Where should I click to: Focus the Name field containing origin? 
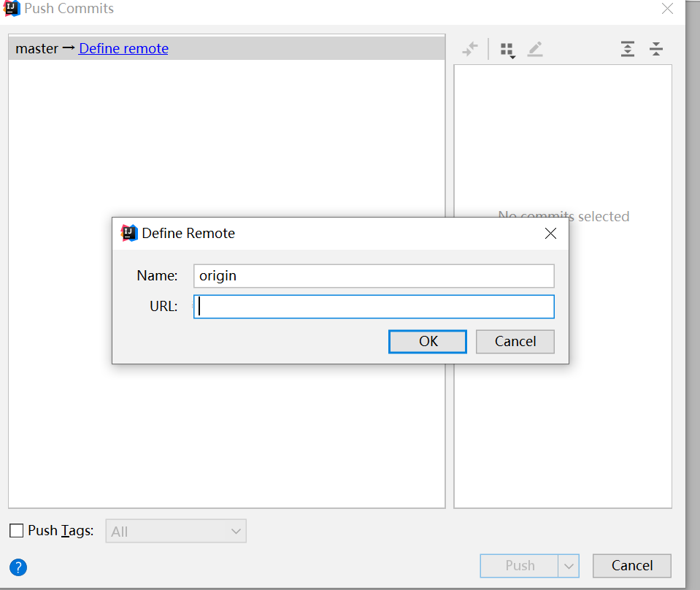[374, 276]
